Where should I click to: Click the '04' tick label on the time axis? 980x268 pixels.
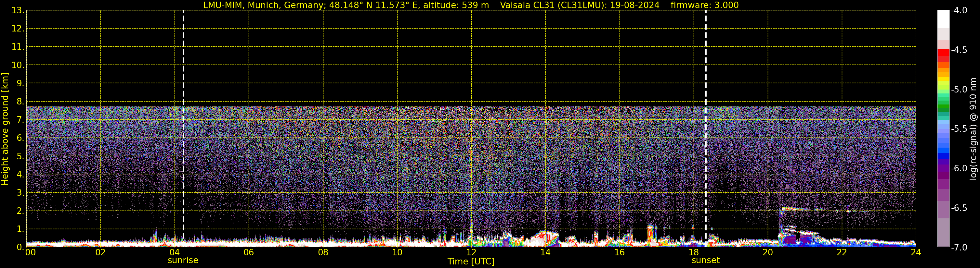click(x=175, y=252)
